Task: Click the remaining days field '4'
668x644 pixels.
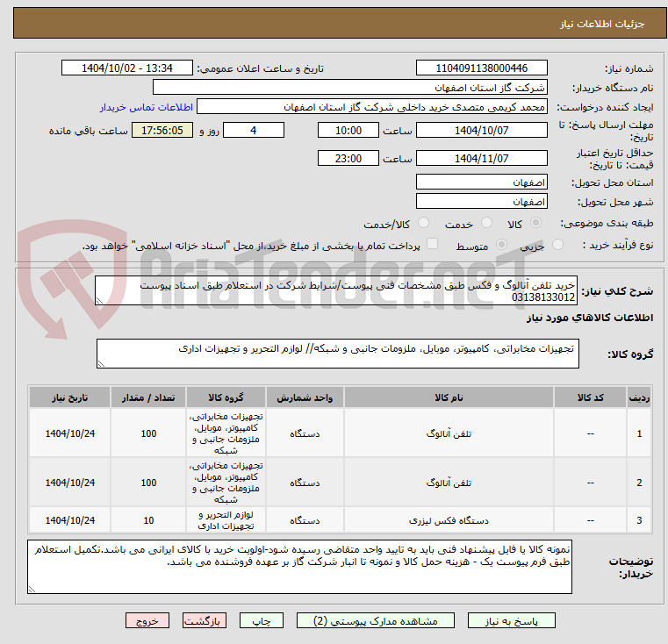Action: pos(254,130)
